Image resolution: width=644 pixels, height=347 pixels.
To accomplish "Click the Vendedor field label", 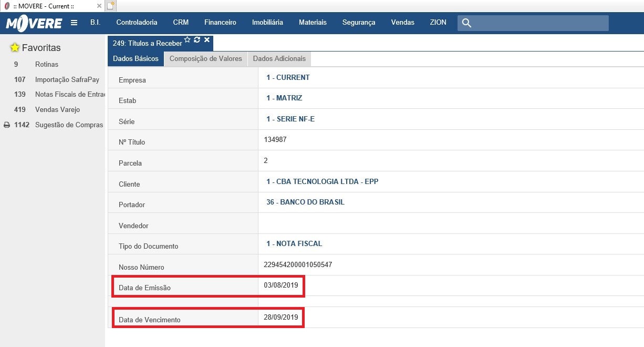I will click(x=134, y=226).
